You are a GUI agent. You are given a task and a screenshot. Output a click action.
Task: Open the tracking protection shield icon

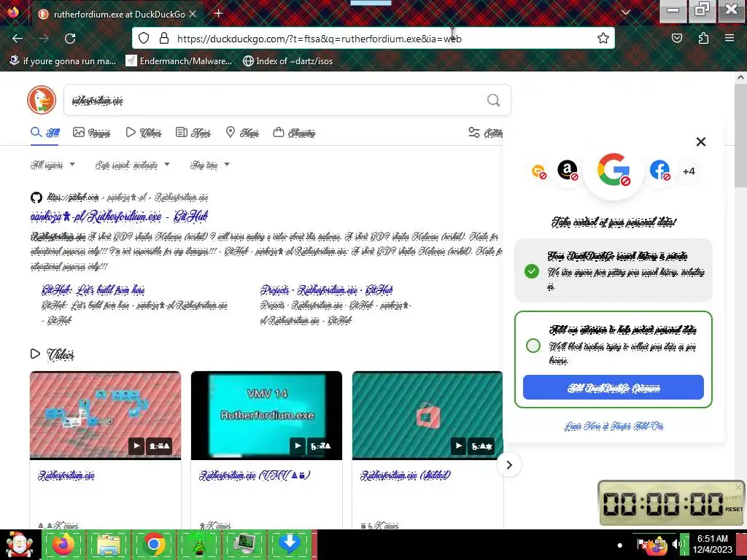point(144,39)
